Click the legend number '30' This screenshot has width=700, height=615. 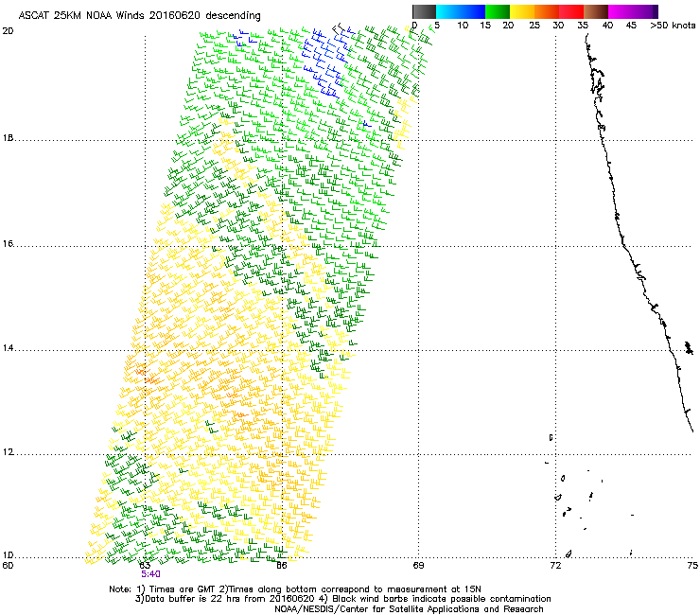pyautogui.click(x=558, y=26)
